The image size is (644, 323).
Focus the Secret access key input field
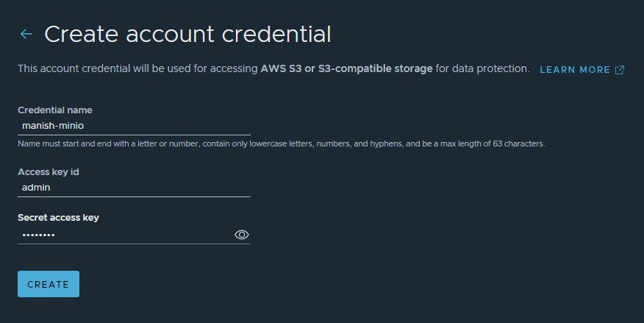125,235
